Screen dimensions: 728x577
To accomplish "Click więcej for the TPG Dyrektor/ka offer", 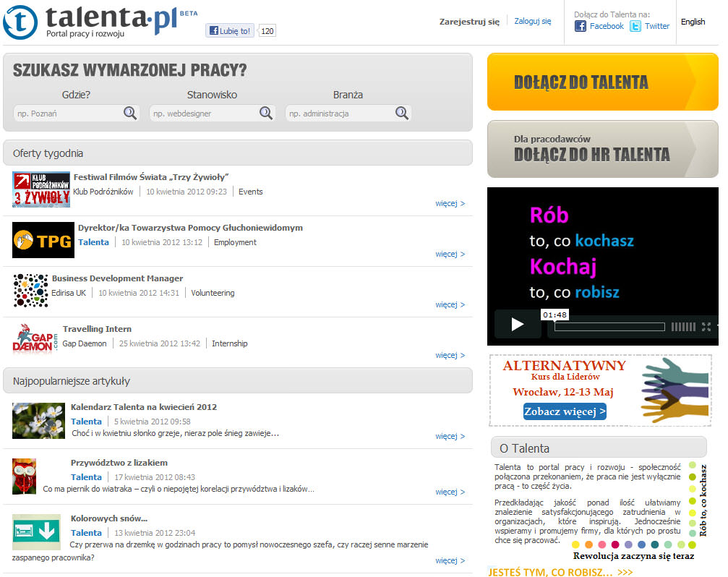I will (x=450, y=254).
